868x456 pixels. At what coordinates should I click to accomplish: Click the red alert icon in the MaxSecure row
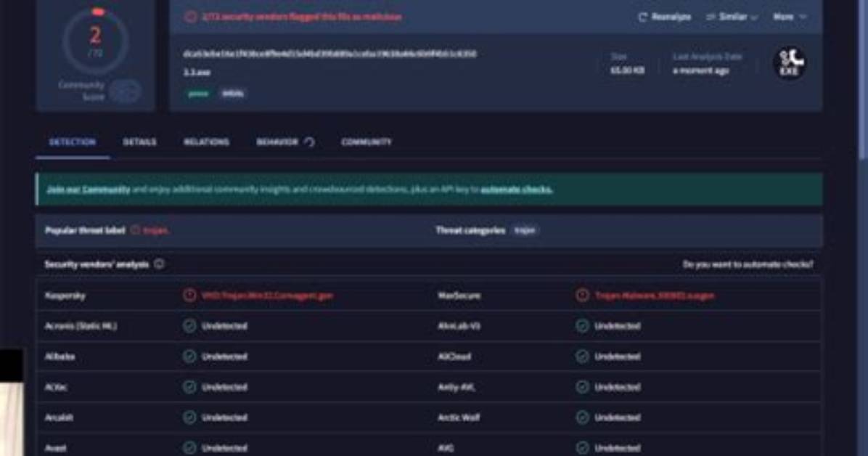(x=582, y=296)
